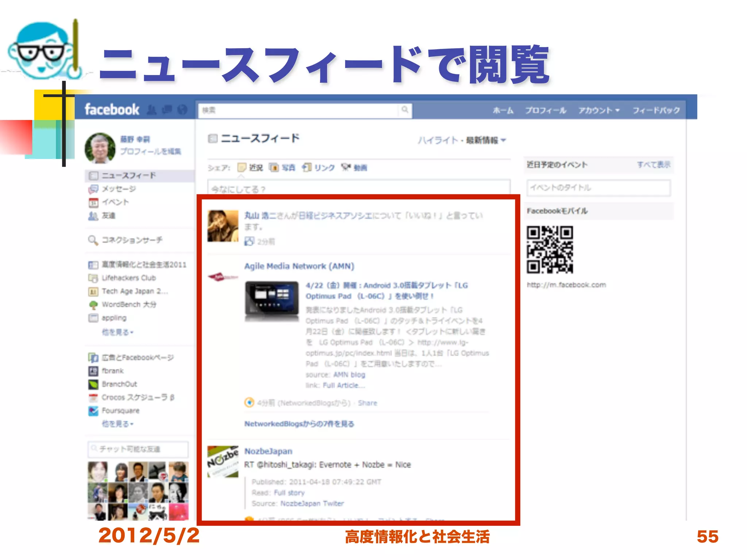Open Agile Media Network (AMN) page

pyautogui.click(x=299, y=266)
